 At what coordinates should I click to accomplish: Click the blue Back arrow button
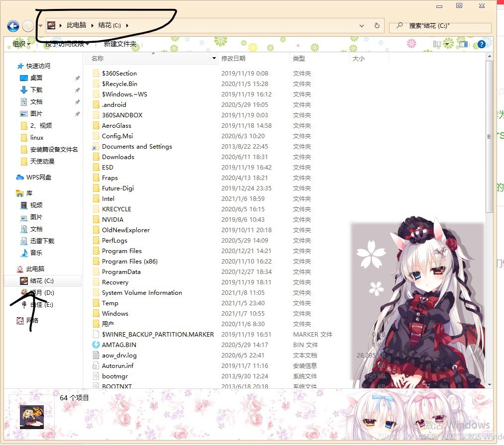click(13, 26)
